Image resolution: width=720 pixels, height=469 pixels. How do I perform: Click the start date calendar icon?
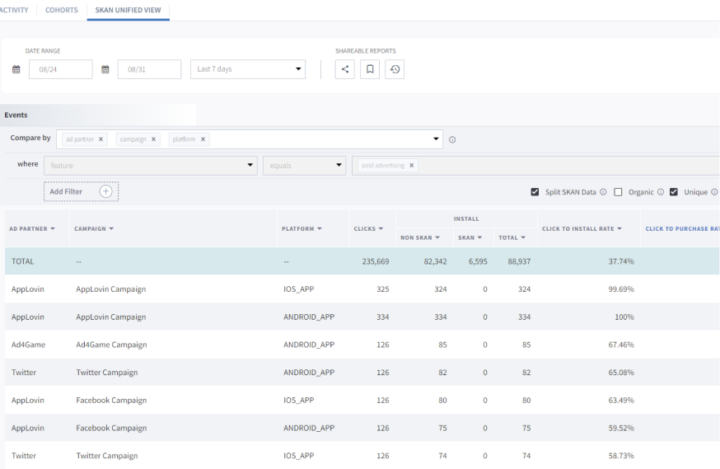click(16, 70)
